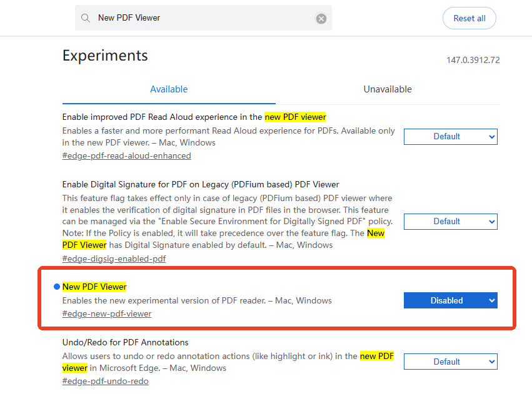Select the Experiments heading
Screen dimensions: 532x394
click(104, 56)
